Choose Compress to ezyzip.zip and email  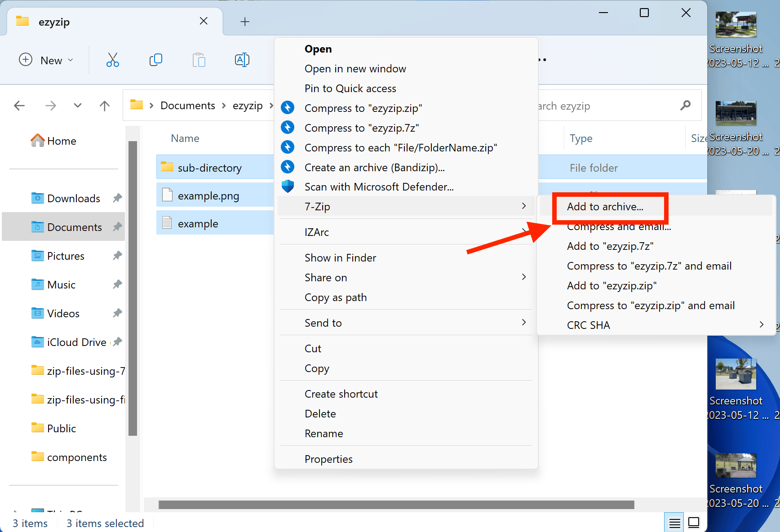click(651, 305)
